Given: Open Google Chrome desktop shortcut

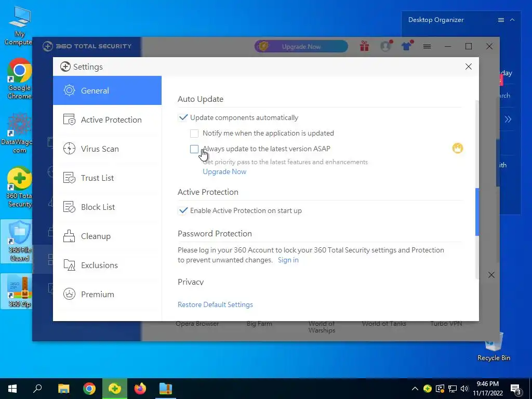Looking at the screenshot, I should click(19, 79).
